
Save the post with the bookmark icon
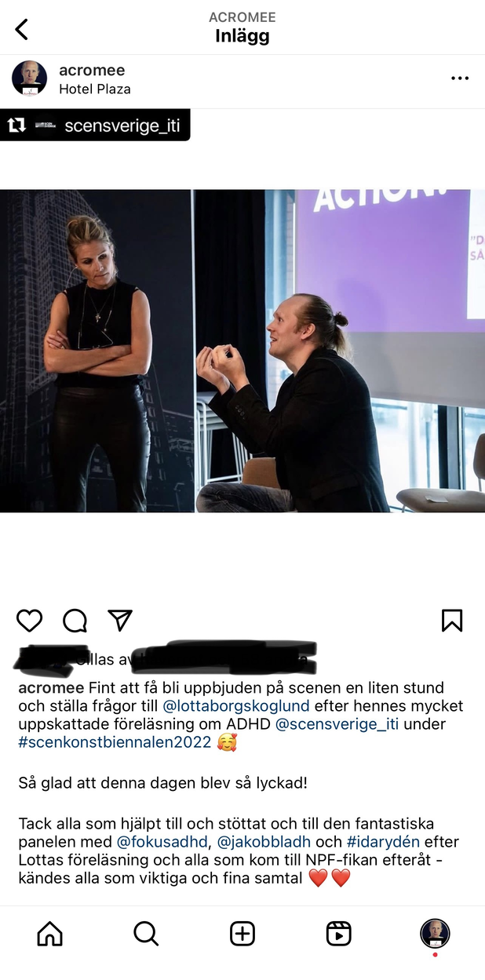[452, 621]
